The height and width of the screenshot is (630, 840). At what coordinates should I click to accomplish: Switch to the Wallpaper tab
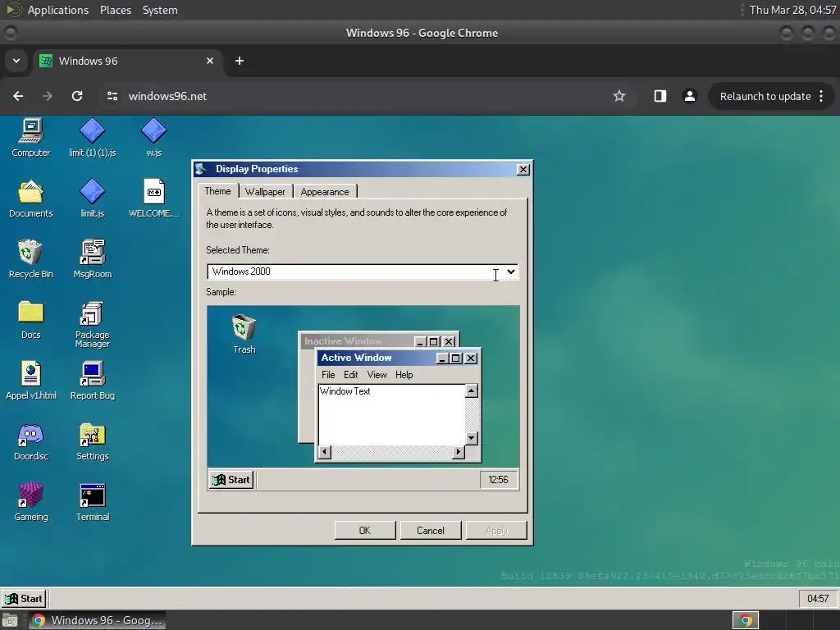[265, 192]
